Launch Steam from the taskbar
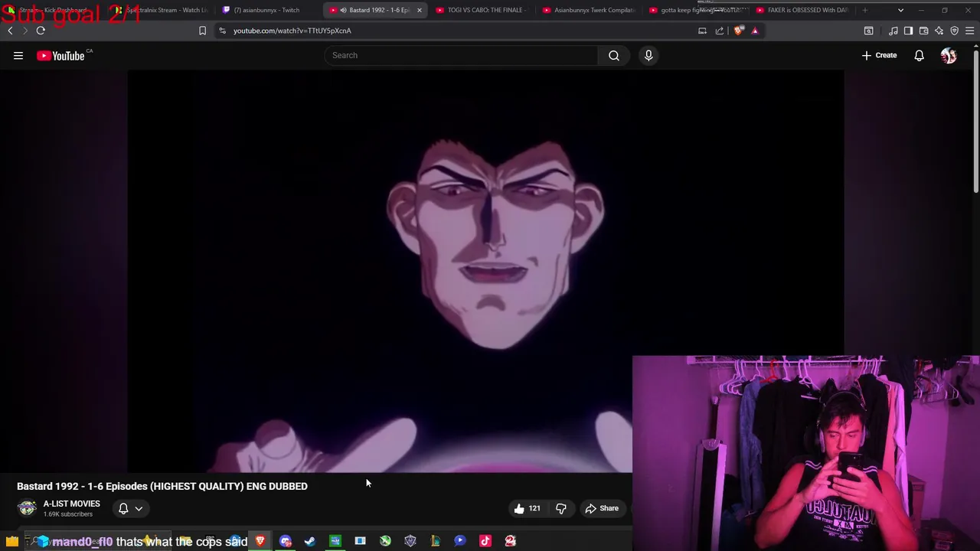Screen dimensions: 980x551 [310, 541]
